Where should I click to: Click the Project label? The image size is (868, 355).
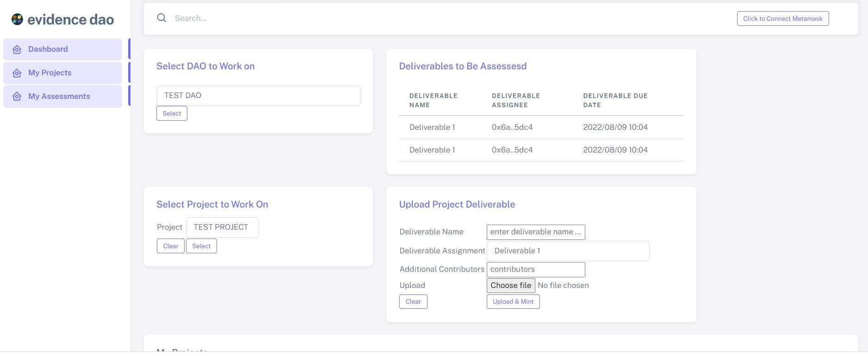pyautogui.click(x=169, y=227)
